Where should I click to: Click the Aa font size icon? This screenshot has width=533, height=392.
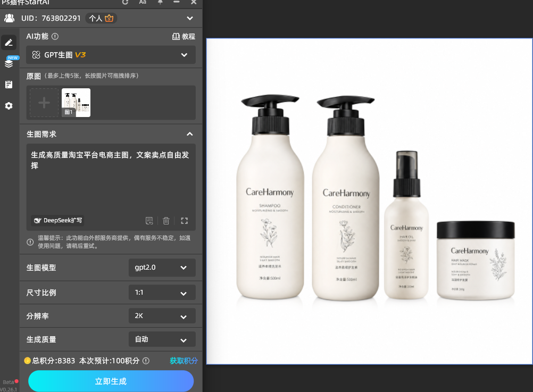(143, 2)
